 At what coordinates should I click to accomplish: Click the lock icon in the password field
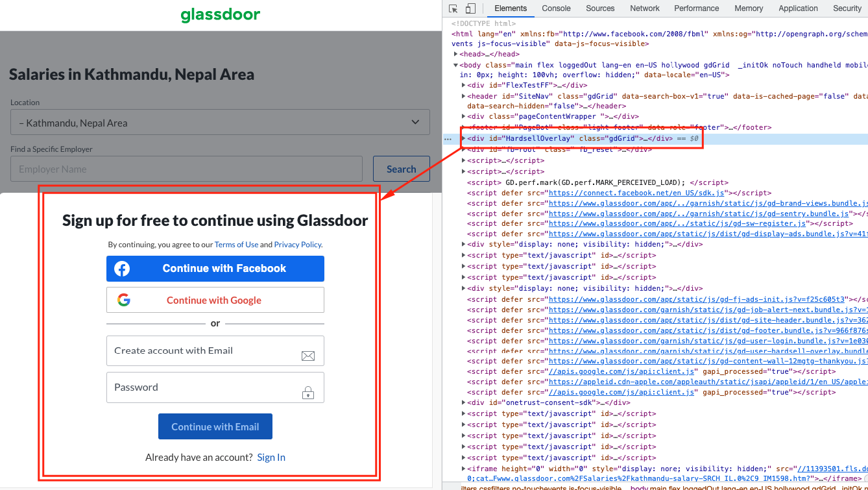[x=308, y=392]
